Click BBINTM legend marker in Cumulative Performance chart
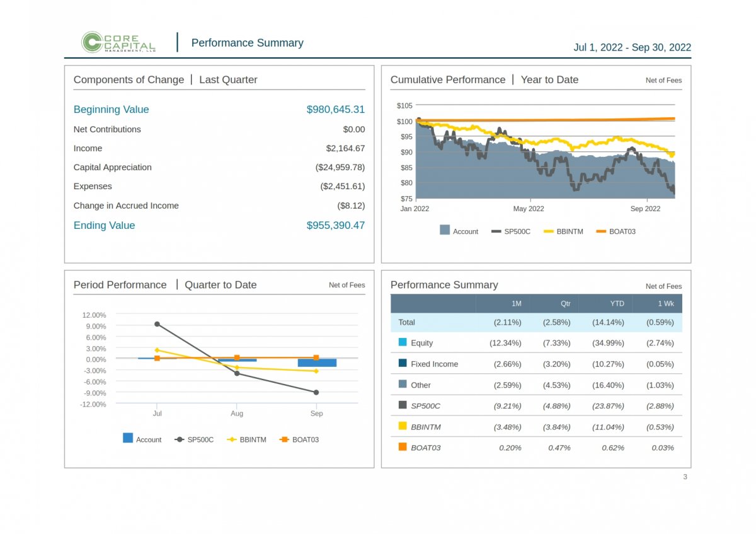The image size is (756, 534). [x=548, y=231]
